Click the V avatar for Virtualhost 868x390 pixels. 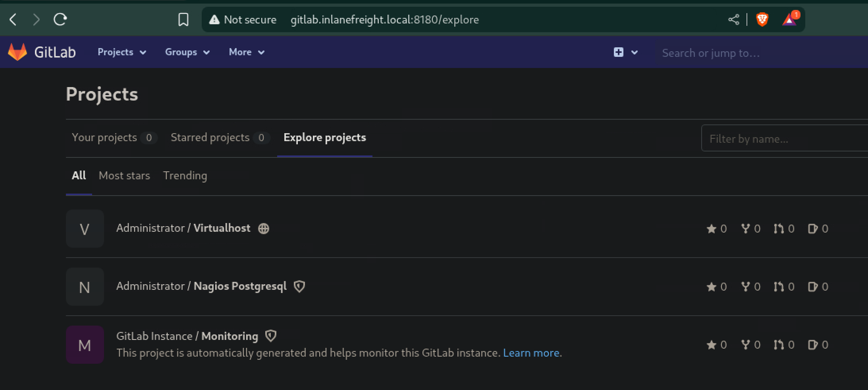pos(85,229)
